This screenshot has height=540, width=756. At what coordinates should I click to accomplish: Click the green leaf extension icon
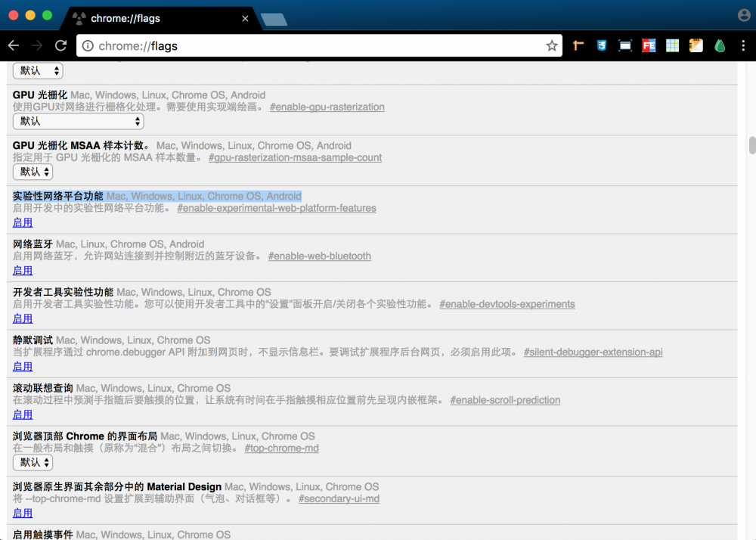pyautogui.click(x=720, y=46)
